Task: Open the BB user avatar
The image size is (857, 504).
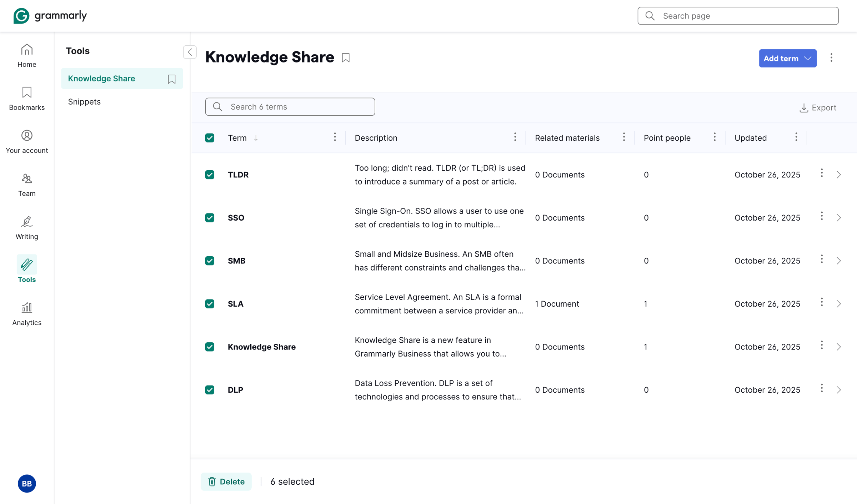Action: click(x=27, y=483)
